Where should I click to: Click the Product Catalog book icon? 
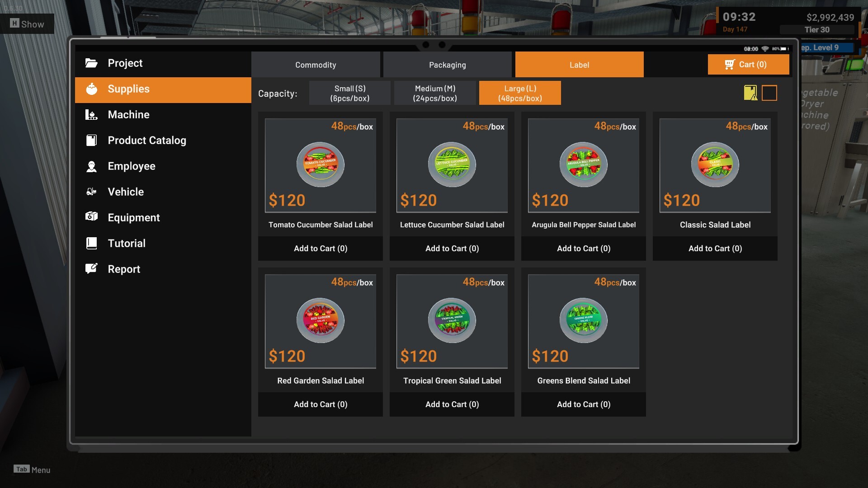91,141
